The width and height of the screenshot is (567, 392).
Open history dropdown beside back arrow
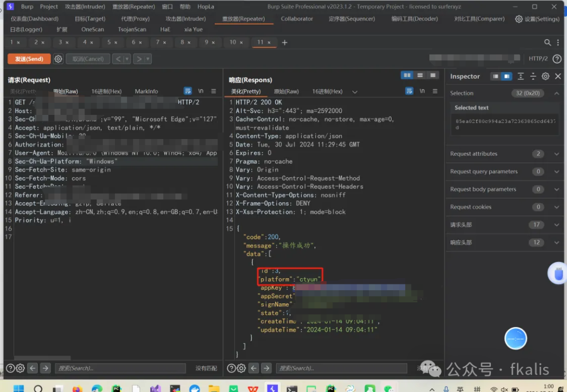click(x=127, y=59)
